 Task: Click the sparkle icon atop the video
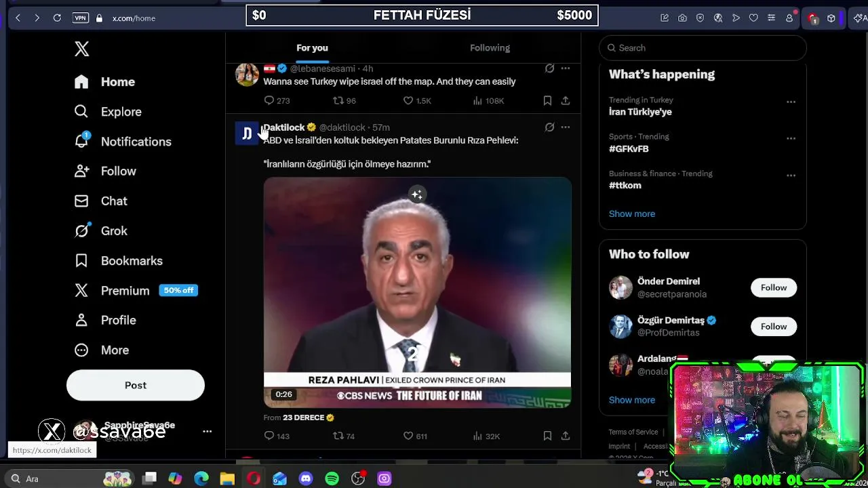tap(417, 195)
